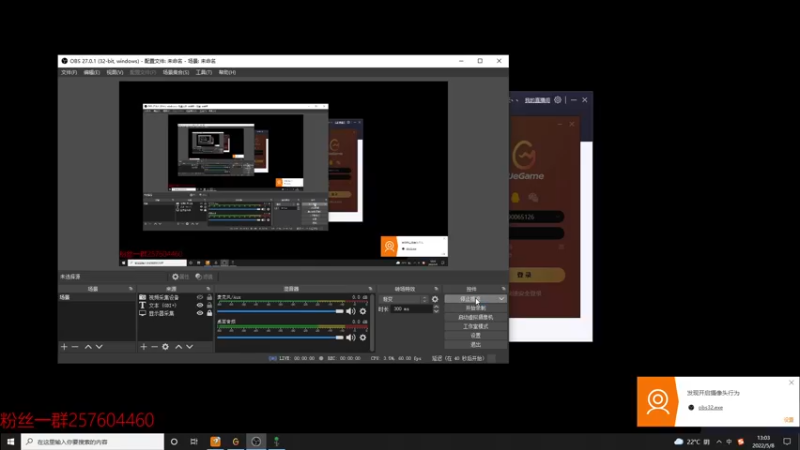Click the 退出 exit button in OBS
Screen dimensions: 800x450
click(476, 345)
